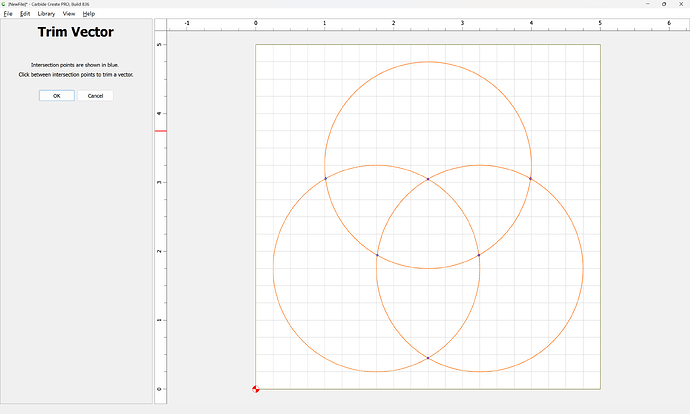Click the 3 mark on horizontal ruler
The height and width of the screenshot is (414, 690).
[x=462, y=22]
